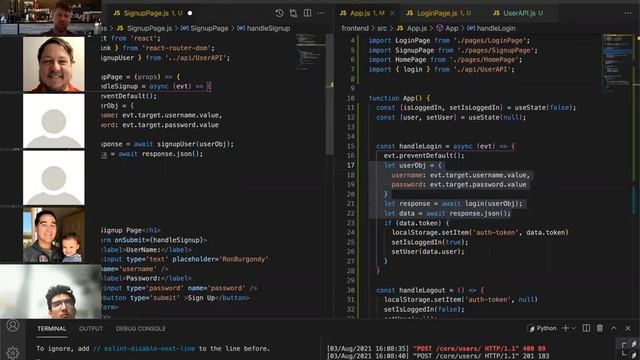Screen dimensions: 640x360
Task: Open the UserAPI.js tab
Action: point(518,13)
